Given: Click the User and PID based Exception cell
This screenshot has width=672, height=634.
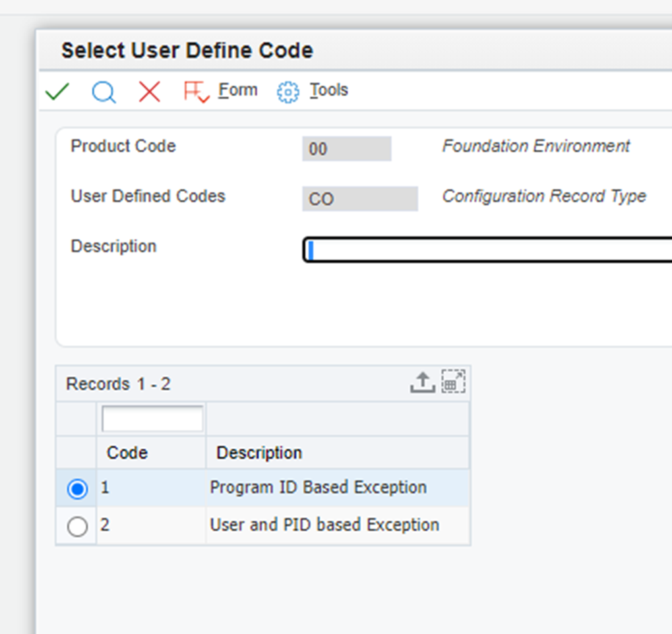Looking at the screenshot, I should (338, 525).
